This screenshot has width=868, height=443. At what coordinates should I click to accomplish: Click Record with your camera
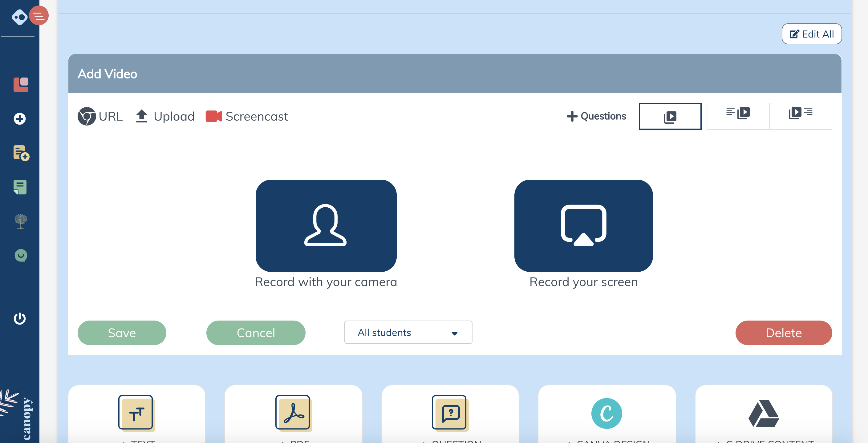tap(326, 226)
